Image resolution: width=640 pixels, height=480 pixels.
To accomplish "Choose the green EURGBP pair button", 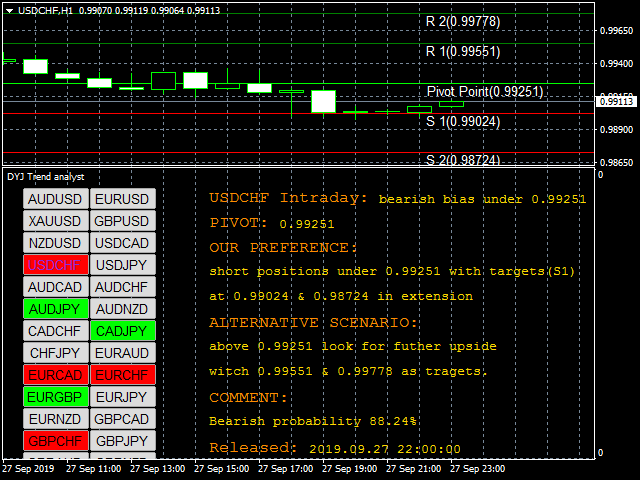I will point(56,397).
